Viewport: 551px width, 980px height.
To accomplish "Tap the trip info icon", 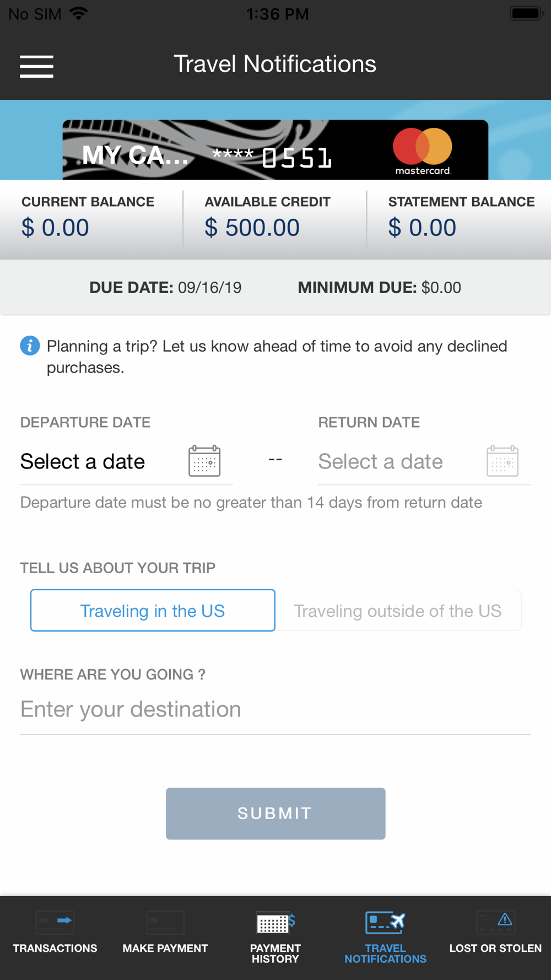I will [x=30, y=346].
